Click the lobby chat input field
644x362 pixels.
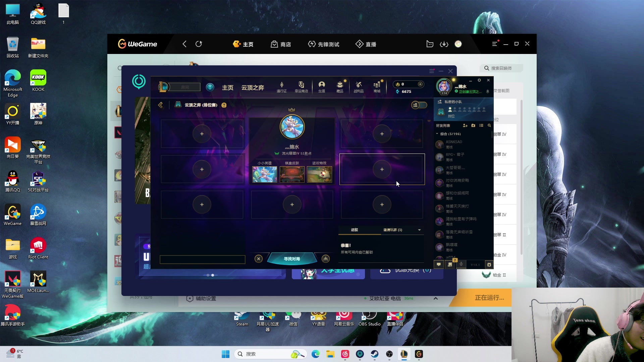click(x=202, y=259)
